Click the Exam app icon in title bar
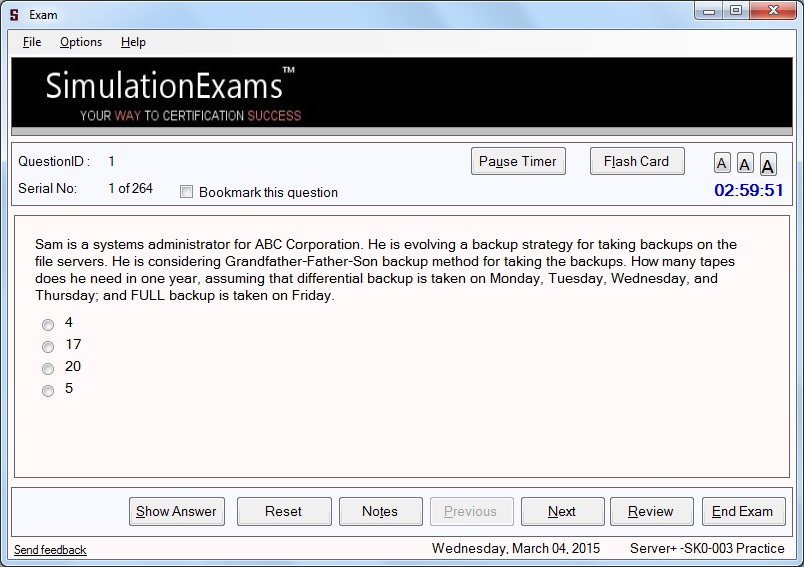This screenshot has width=804, height=567. (x=15, y=15)
